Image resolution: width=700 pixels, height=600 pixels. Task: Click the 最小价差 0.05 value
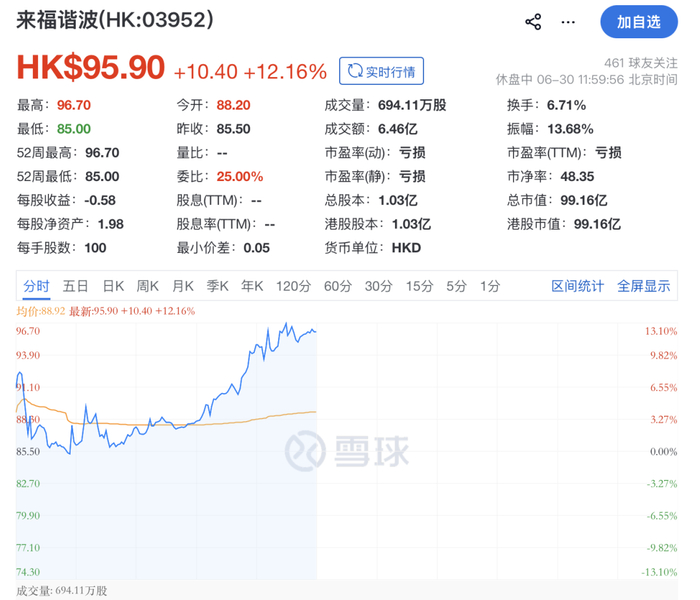[257, 247]
